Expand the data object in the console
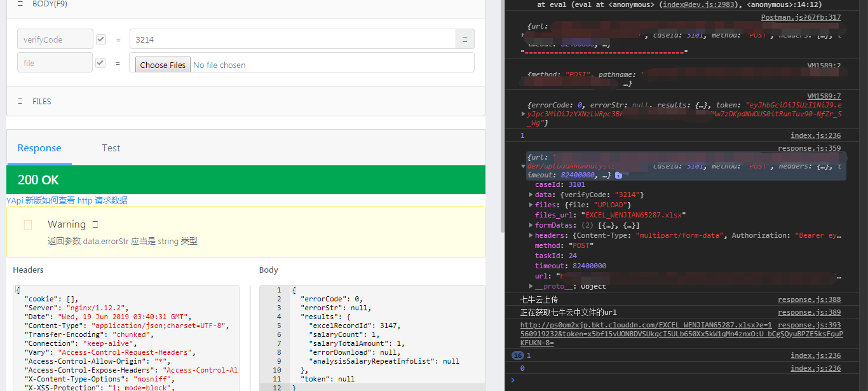The height and width of the screenshot is (391, 868). 531,195
